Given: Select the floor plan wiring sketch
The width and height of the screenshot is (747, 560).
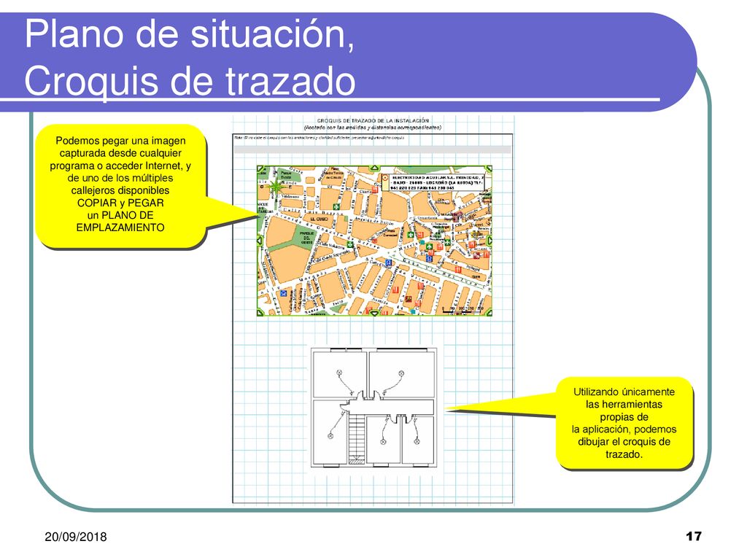Looking at the screenshot, I should (373, 407).
